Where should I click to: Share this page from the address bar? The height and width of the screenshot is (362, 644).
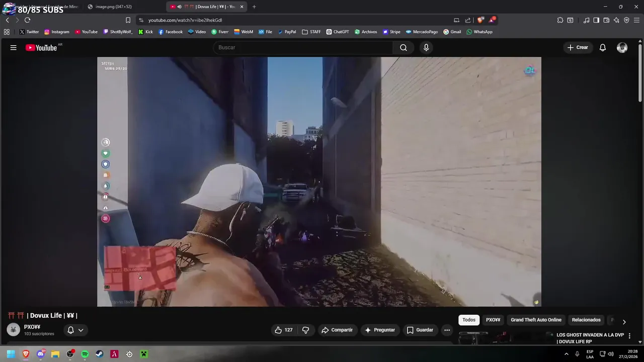pyautogui.click(x=468, y=20)
